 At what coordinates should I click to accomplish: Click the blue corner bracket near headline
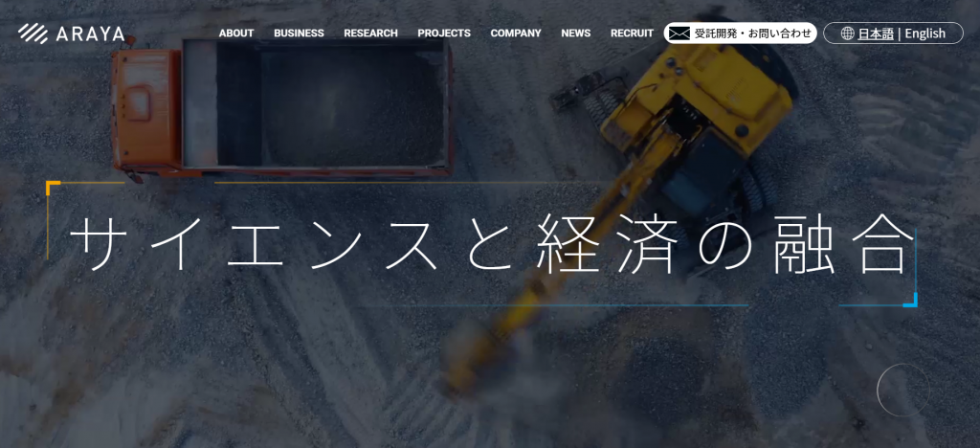(x=910, y=301)
